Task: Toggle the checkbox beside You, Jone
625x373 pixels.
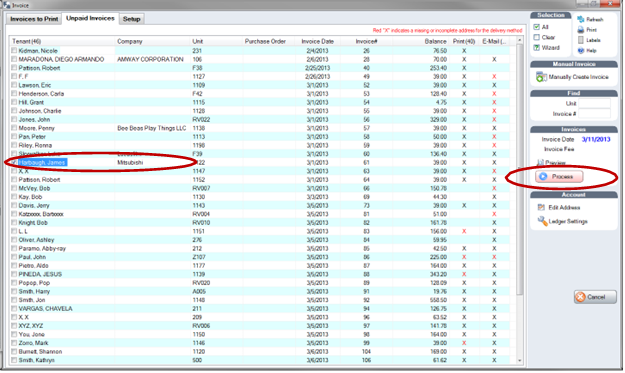Action: [14, 334]
